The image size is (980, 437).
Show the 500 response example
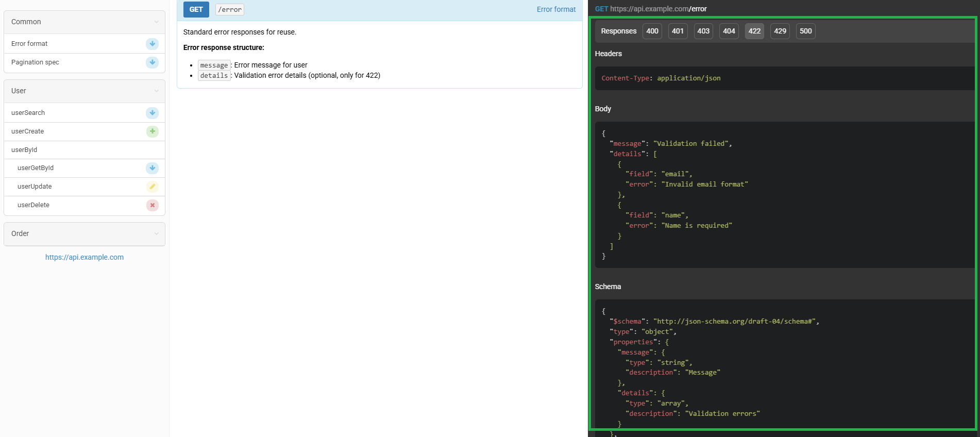tap(805, 31)
